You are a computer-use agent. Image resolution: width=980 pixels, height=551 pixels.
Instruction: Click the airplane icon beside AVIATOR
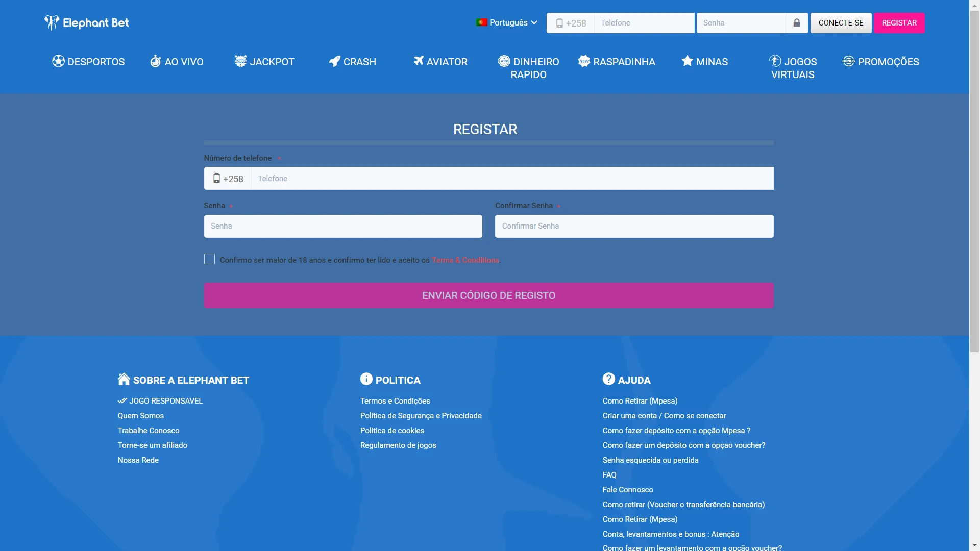[x=419, y=61]
